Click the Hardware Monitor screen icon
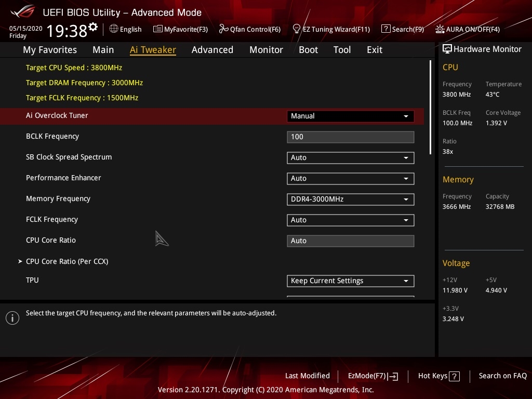532x399 pixels. [447, 49]
